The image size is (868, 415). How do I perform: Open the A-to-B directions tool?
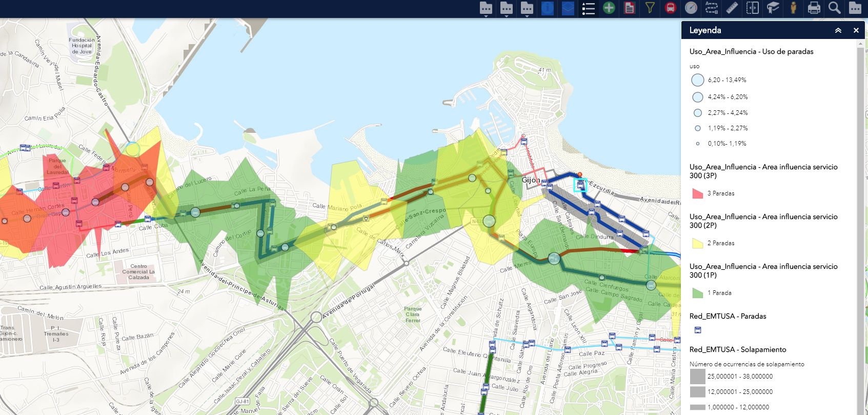pos(712,8)
